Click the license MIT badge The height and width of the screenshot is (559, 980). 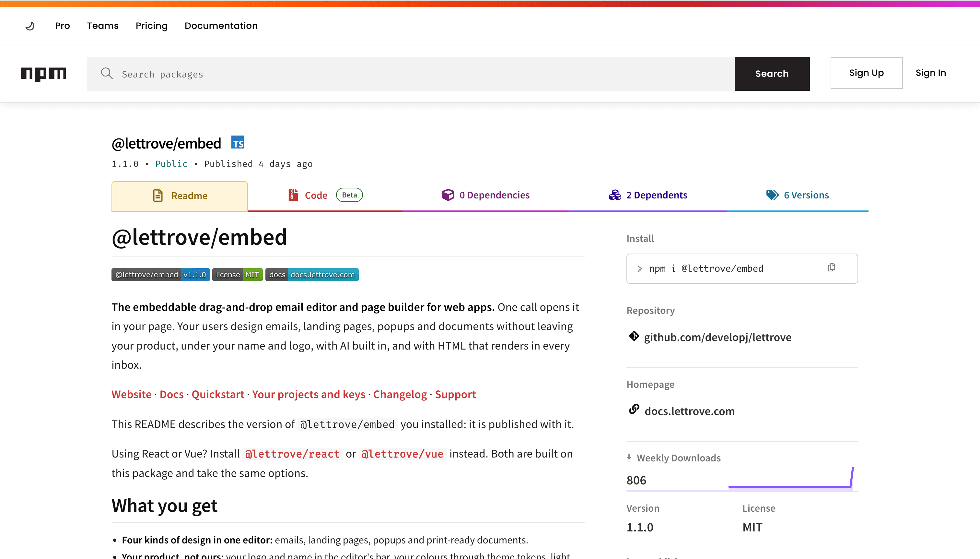237,275
